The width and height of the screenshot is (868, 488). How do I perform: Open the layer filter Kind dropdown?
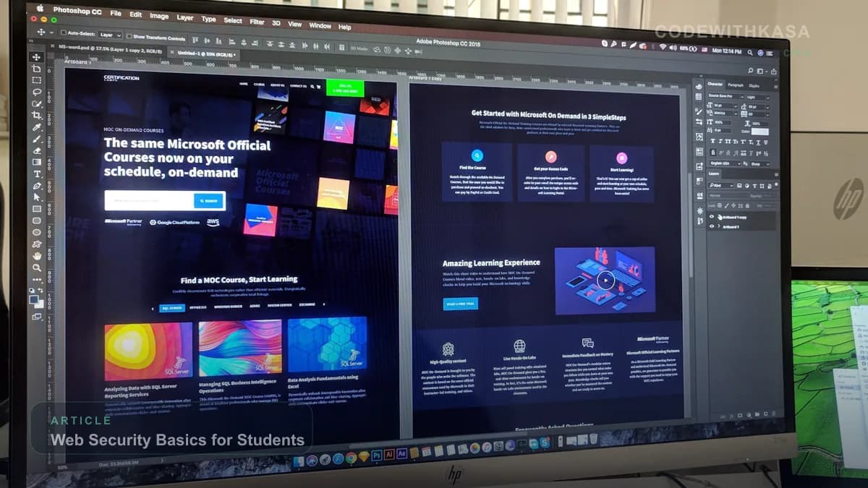point(721,185)
